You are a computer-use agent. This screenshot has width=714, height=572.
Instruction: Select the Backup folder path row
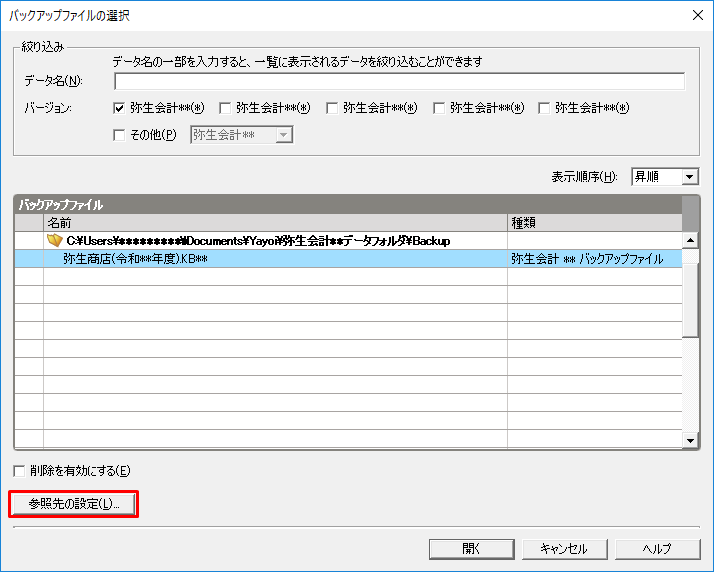[x=348, y=240]
